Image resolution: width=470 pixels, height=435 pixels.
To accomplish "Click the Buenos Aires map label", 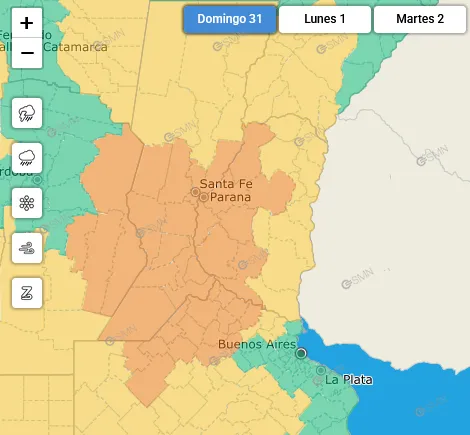I will 257,344.
